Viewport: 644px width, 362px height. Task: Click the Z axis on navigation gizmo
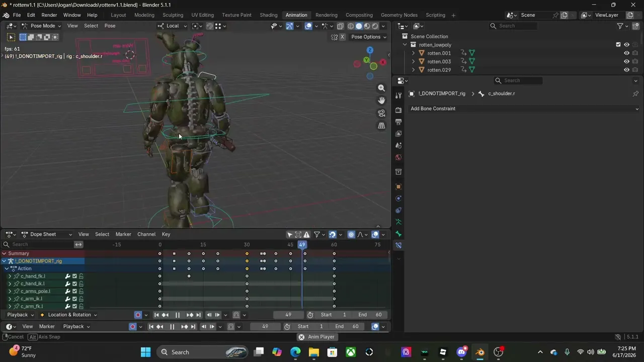(370, 50)
